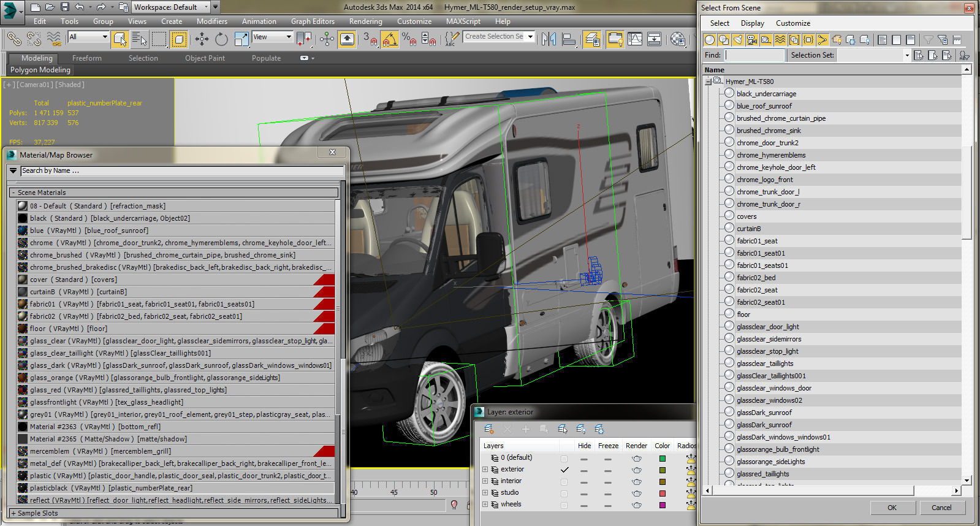Click Cancel in Select From Scene dialog
Image resolution: width=980 pixels, height=526 pixels.
point(941,508)
